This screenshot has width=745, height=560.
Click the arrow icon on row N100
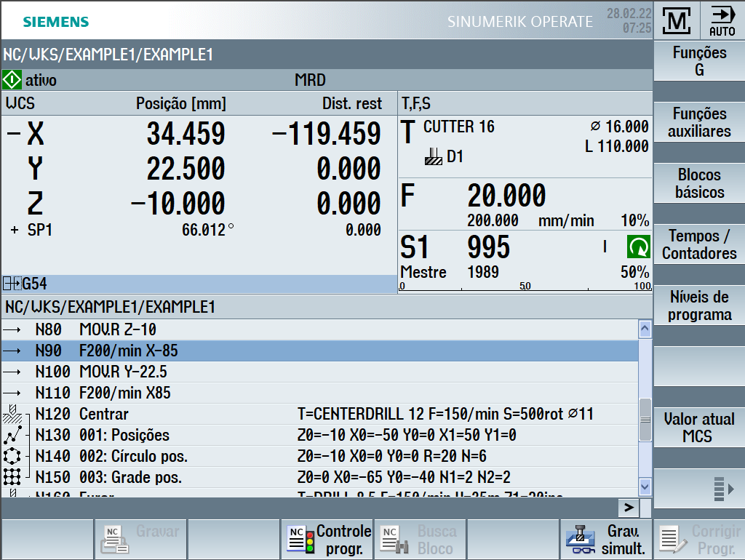click(x=12, y=372)
